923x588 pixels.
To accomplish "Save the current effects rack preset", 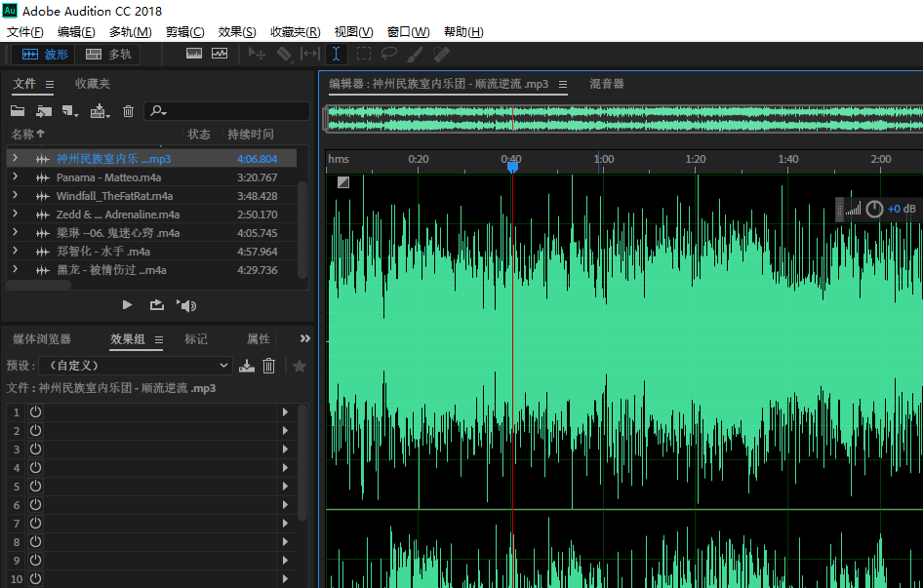I will coord(247,365).
